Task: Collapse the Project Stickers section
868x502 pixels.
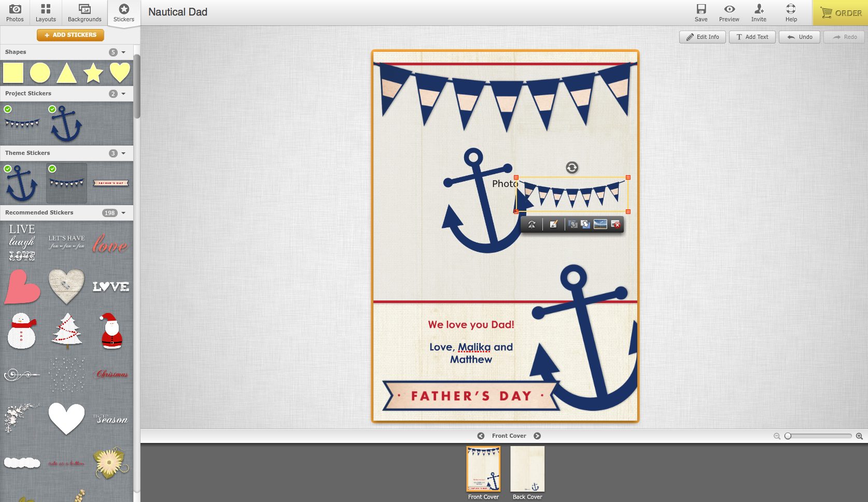Action: (x=123, y=94)
